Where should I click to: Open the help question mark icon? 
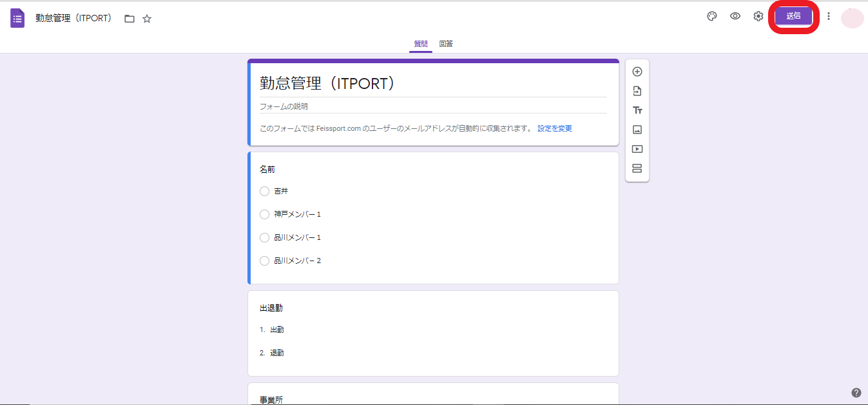tap(856, 393)
